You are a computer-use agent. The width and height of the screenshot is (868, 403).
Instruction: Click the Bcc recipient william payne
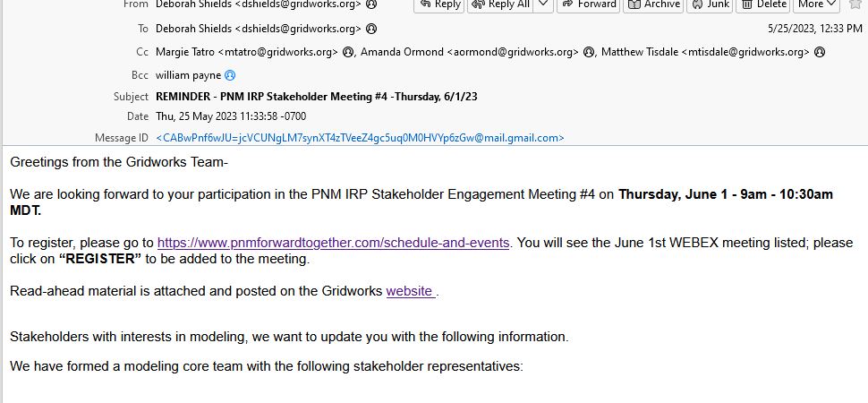click(x=188, y=75)
